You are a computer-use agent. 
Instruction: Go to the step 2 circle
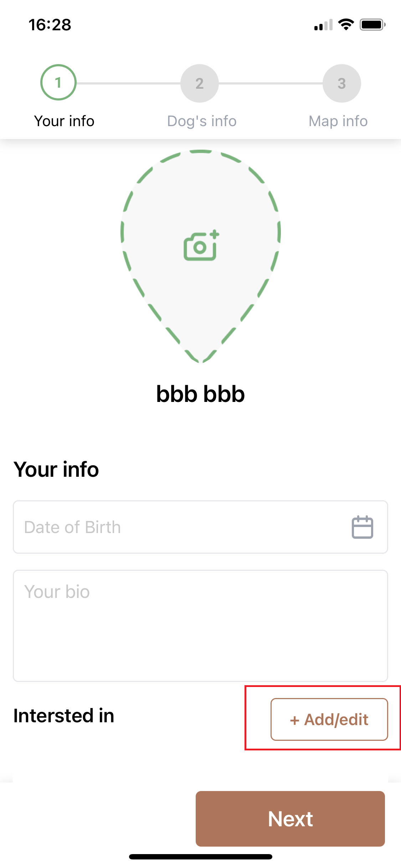tap(200, 83)
